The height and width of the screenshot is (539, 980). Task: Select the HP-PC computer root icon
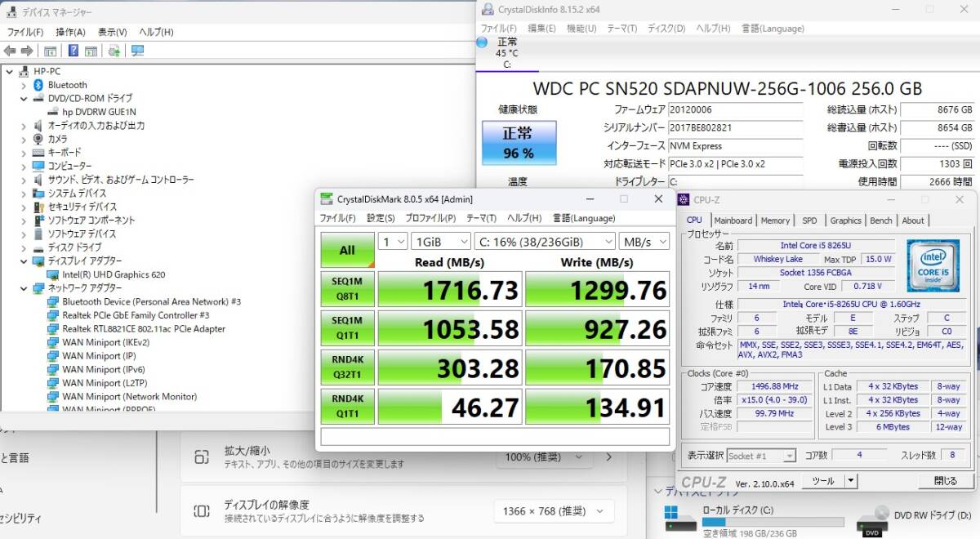tap(24, 71)
